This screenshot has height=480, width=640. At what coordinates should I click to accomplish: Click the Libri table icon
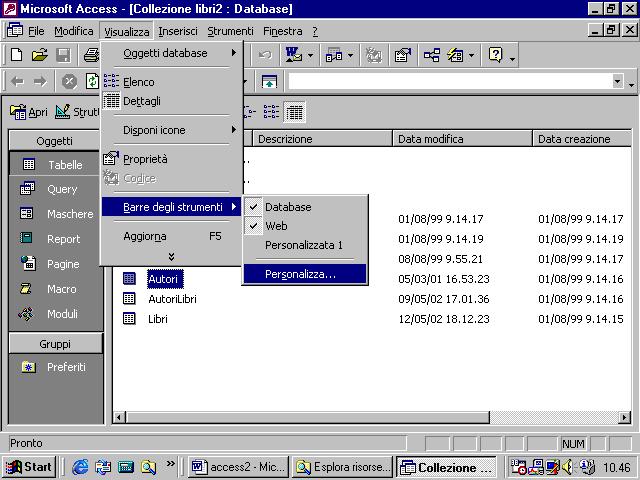[x=129, y=318]
